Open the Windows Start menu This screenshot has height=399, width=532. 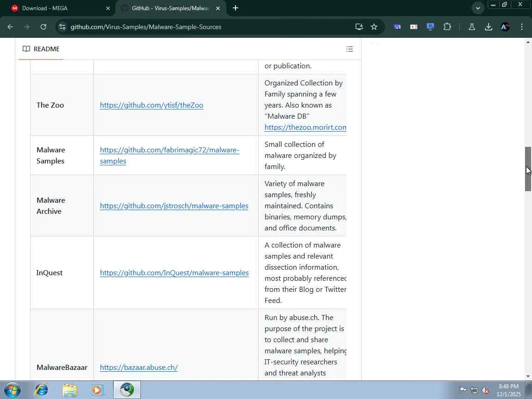pyautogui.click(x=12, y=390)
